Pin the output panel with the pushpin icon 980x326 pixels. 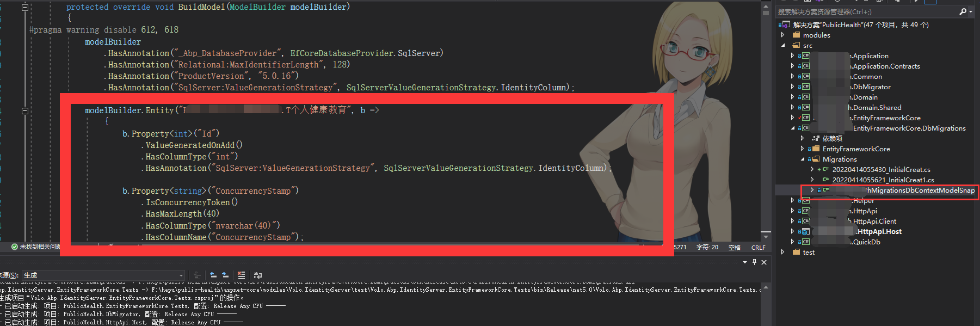[754, 262]
